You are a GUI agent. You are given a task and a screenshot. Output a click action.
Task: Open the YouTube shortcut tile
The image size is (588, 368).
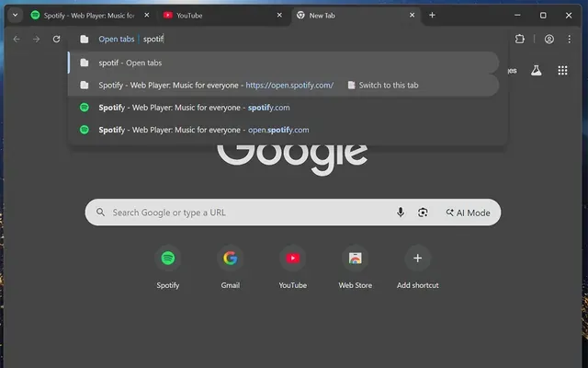click(x=293, y=268)
